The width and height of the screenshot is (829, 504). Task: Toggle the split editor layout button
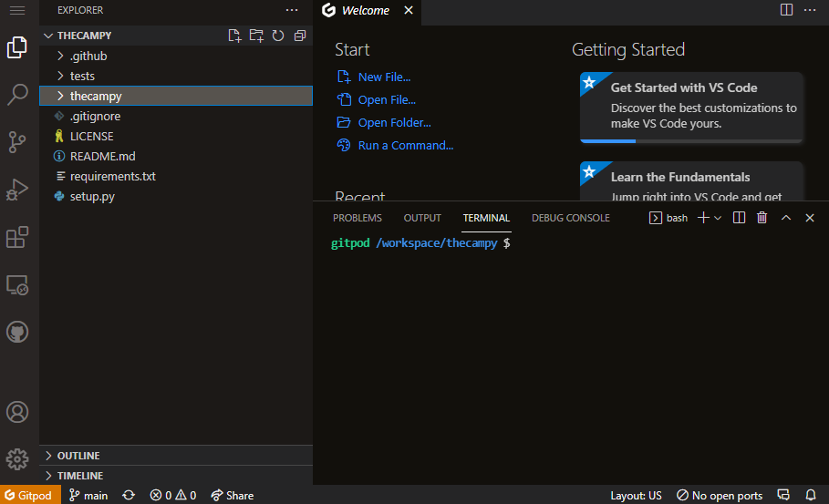(x=786, y=10)
